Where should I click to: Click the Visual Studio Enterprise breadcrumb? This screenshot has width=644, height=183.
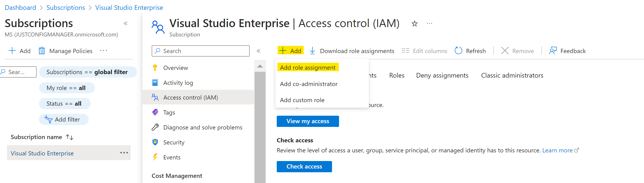click(129, 7)
